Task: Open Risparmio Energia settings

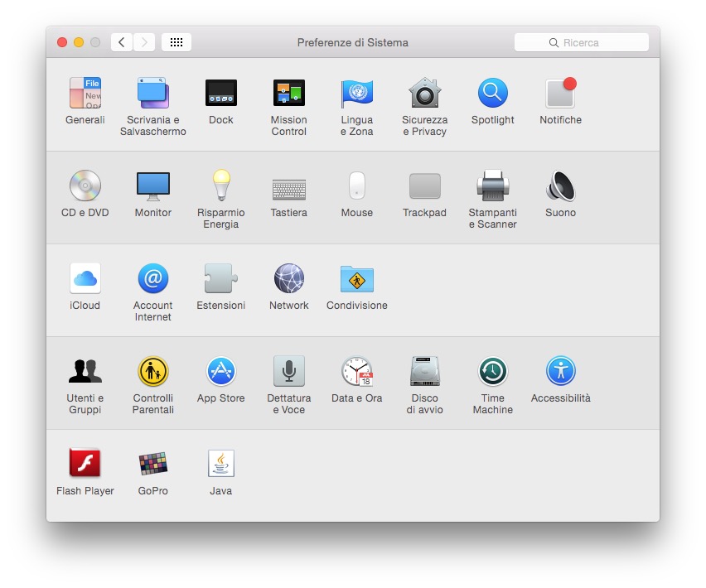Action: pos(221,186)
